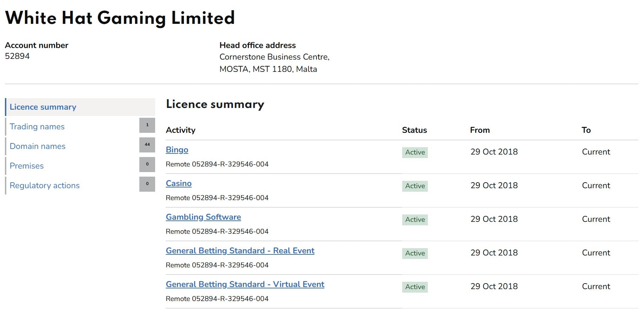Click the Active status badge for Casino
644x314 pixels.
coord(415,186)
